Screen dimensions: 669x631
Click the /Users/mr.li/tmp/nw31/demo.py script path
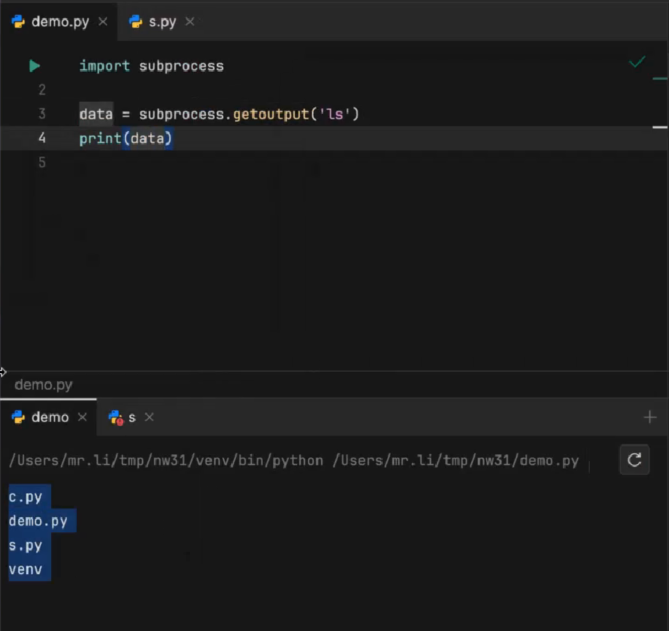(x=456, y=461)
